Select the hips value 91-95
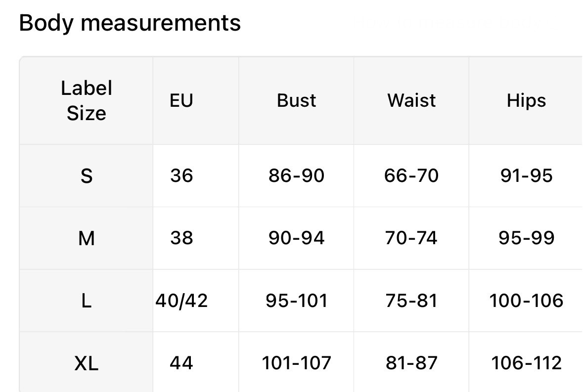This screenshot has height=392, width=583. 526,175
